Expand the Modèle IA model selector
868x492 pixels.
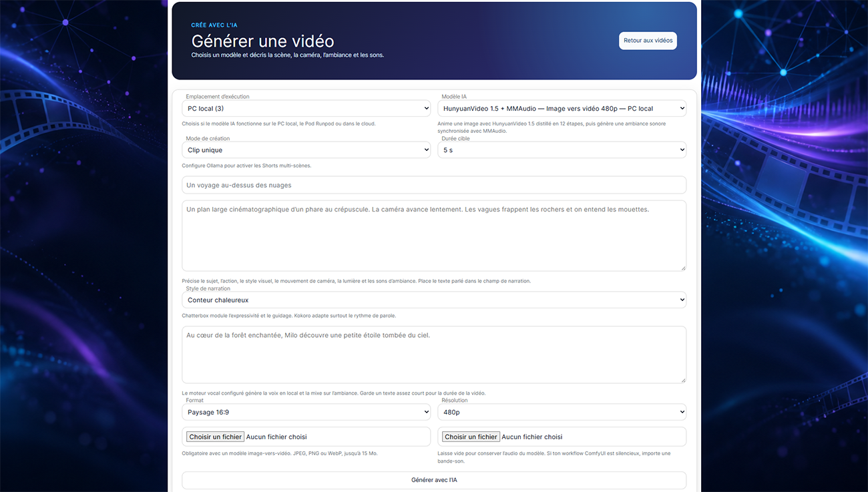click(x=562, y=108)
